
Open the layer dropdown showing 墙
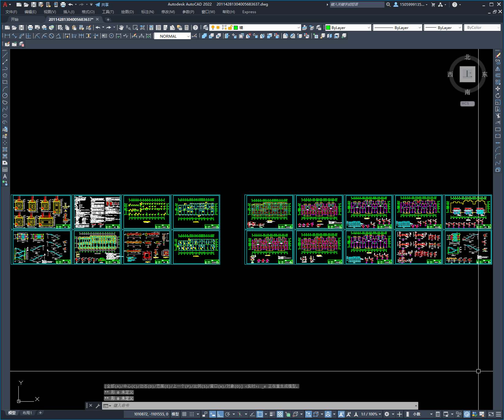255,28
